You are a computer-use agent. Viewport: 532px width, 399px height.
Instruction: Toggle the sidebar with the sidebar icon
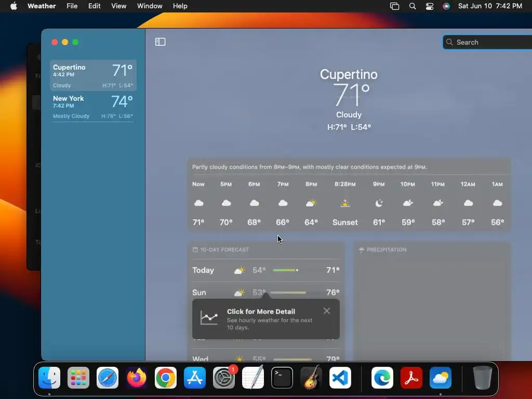[x=160, y=42]
